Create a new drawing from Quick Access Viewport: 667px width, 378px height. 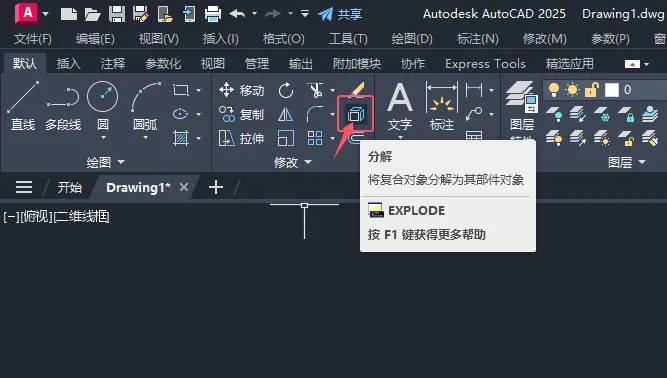(x=69, y=14)
